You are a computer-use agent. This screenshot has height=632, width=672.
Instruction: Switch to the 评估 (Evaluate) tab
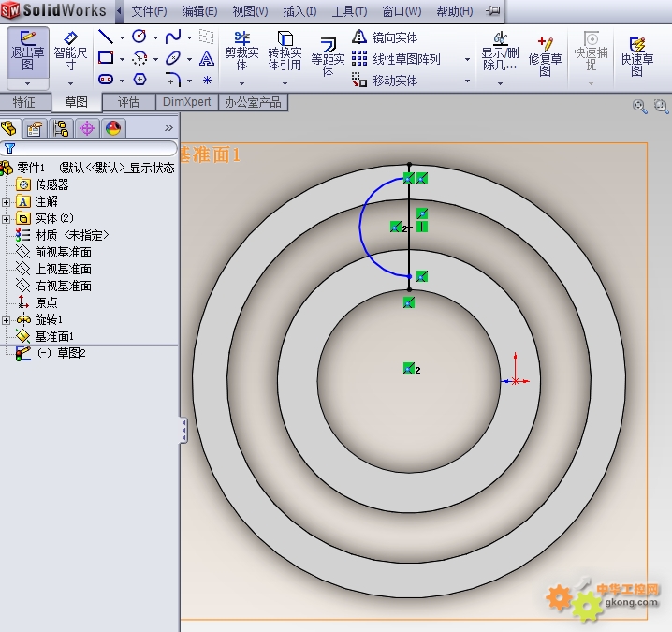[128, 102]
